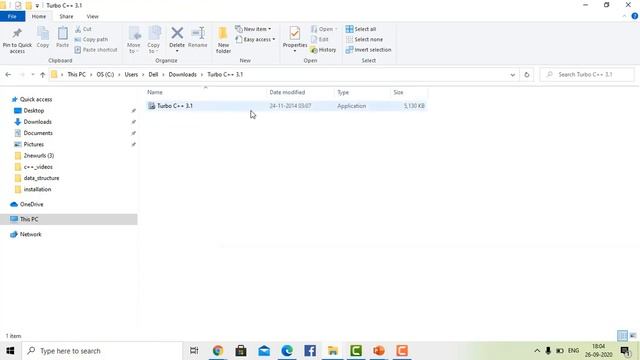Image resolution: width=640 pixels, height=360 pixels.
Task: Go back with the Back arrow
Action: click(x=8, y=75)
